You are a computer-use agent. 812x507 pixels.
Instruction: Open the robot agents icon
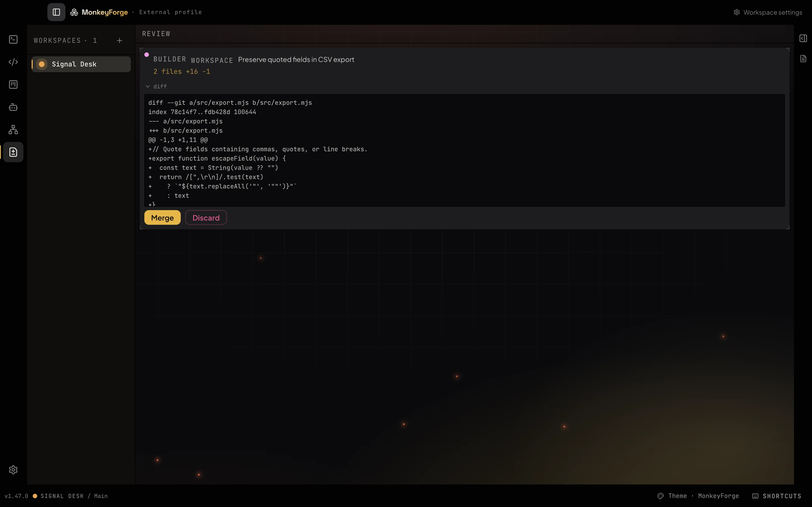(13, 107)
